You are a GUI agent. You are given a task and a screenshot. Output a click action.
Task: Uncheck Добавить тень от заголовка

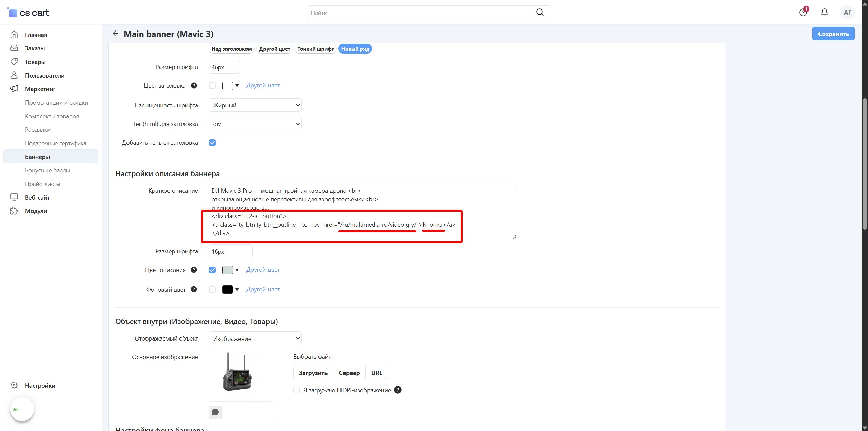(x=212, y=143)
